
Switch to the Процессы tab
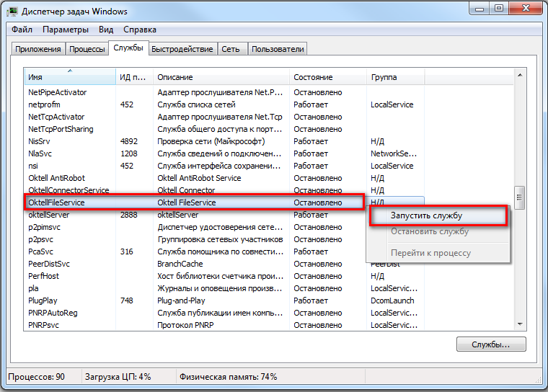87,49
